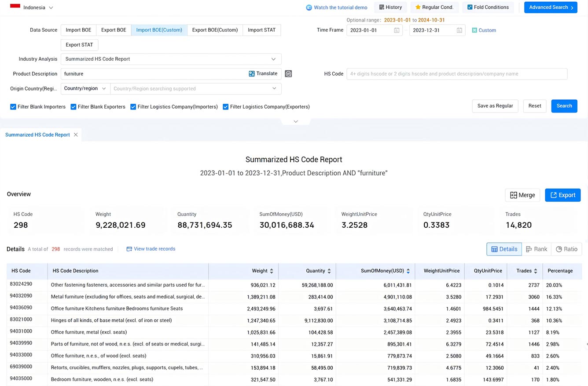This screenshot has width=588, height=386.
Task: Click View trade records link
Action: 151,249
